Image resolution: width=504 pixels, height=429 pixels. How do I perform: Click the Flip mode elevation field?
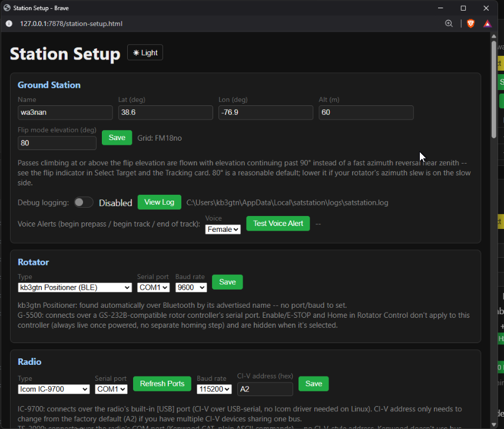pyautogui.click(x=57, y=143)
